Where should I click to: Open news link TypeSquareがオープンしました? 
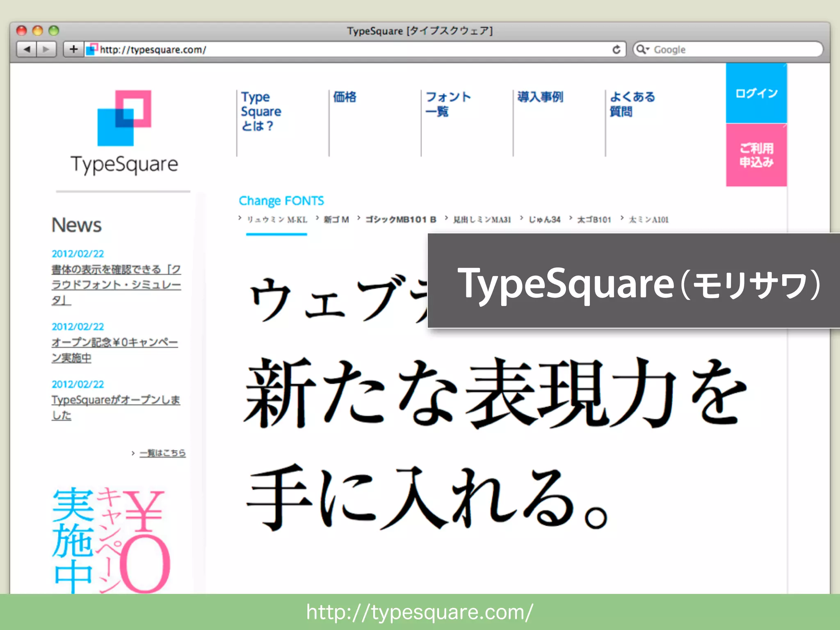click(116, 407)
